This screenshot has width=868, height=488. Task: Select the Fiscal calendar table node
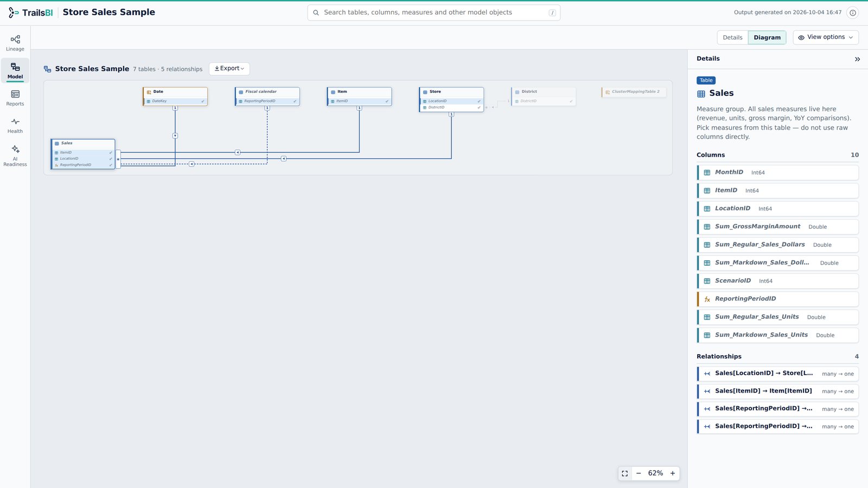coord(267,97)
